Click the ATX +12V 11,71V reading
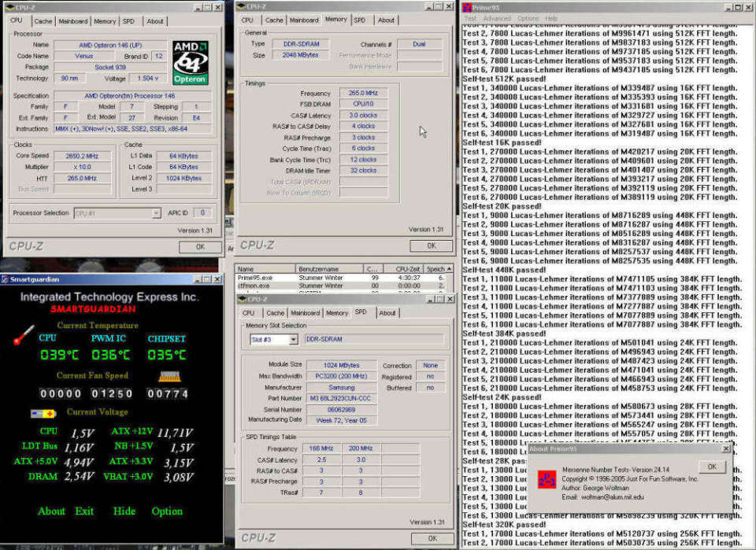The width and height of the screenshot is (756, 550). coord(176,433)
